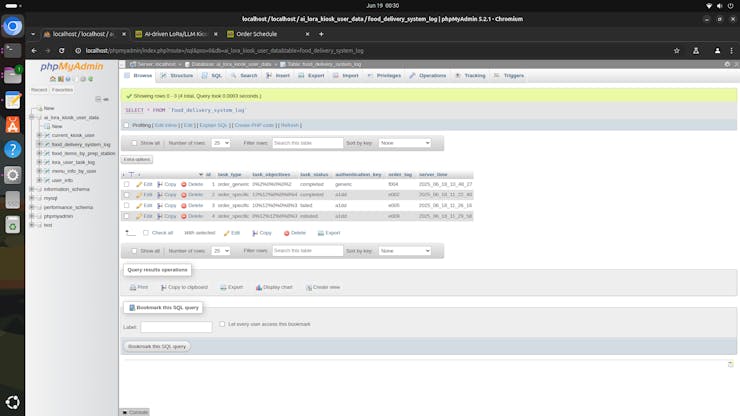The height and width of the screenshot is (416, 740).
Task: Open the Operations tab
Action: pyautogui.click(x=428, y=76)
